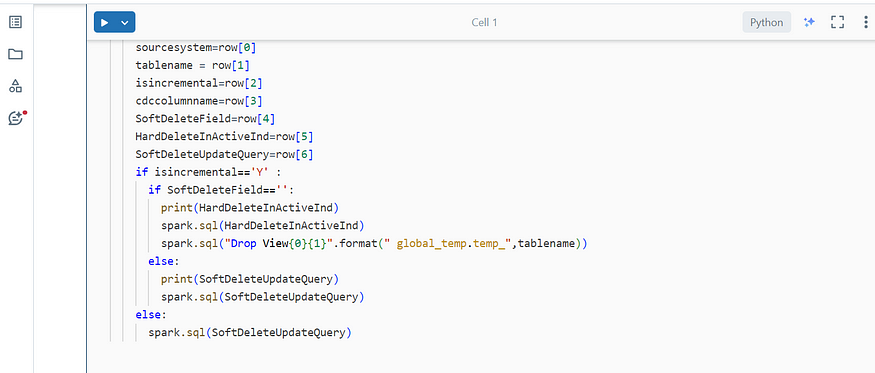Open the AI assistant sparkle icon
Viewport: 875px width, 373px height.
click(809, 22)
